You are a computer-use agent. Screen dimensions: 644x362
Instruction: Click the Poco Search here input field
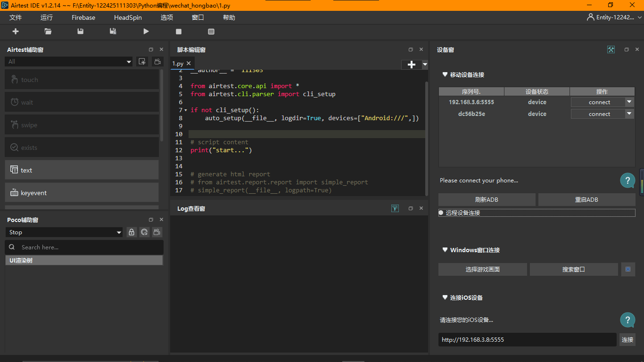(x=84, y=247)
